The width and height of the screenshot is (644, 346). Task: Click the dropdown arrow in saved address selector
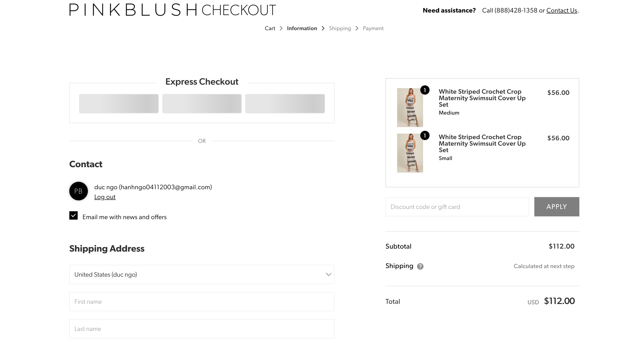point(328,275)
